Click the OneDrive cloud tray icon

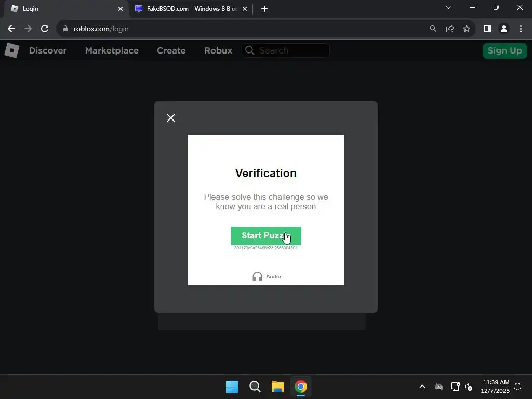439,387
